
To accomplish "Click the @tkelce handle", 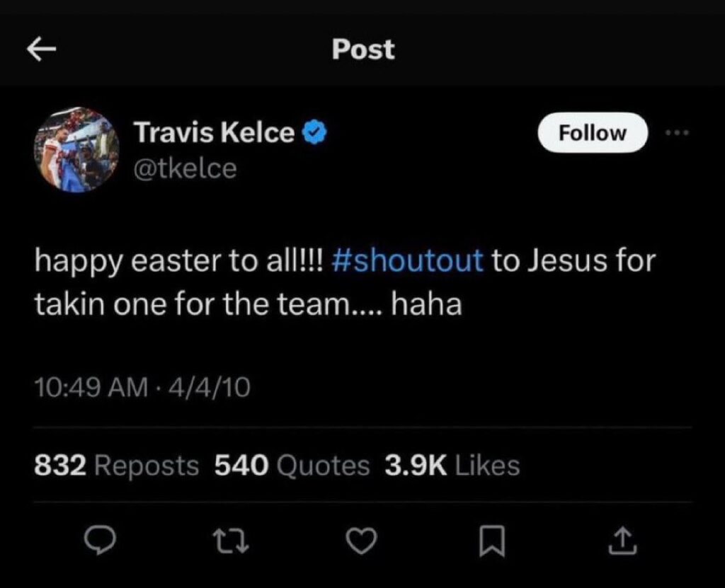I will pyautogui.click(x=186, y=168).
